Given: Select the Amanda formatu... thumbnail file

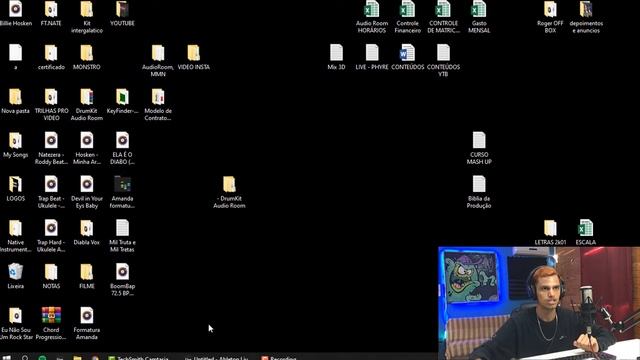Looking at the screenshot, I should (x=122, y=184).
